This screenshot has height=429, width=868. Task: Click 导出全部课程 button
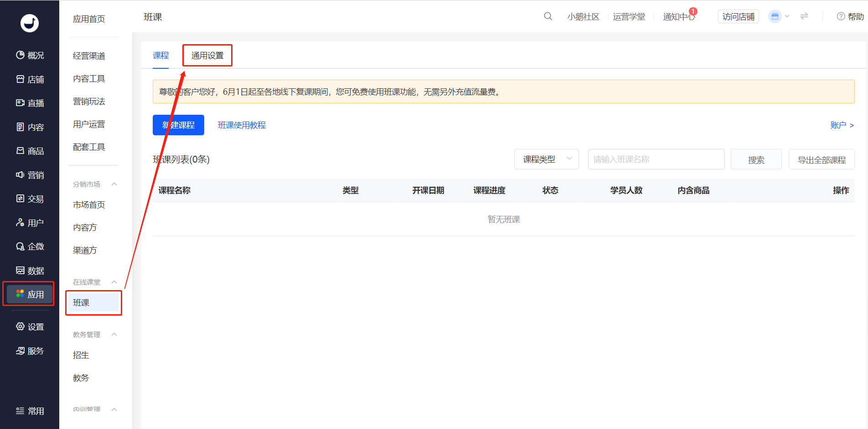point(821,159)
